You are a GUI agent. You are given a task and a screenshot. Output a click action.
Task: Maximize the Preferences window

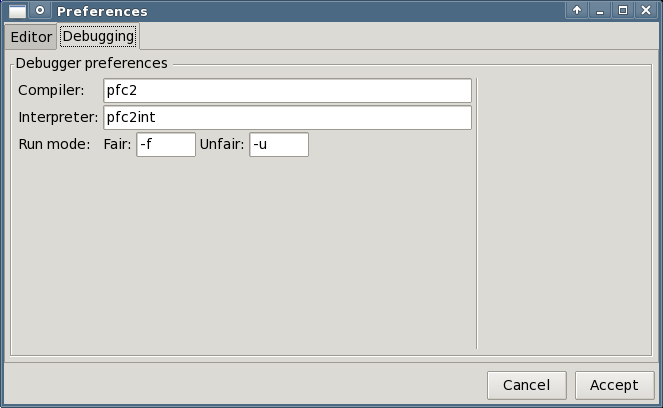click(x=622, y=11)
